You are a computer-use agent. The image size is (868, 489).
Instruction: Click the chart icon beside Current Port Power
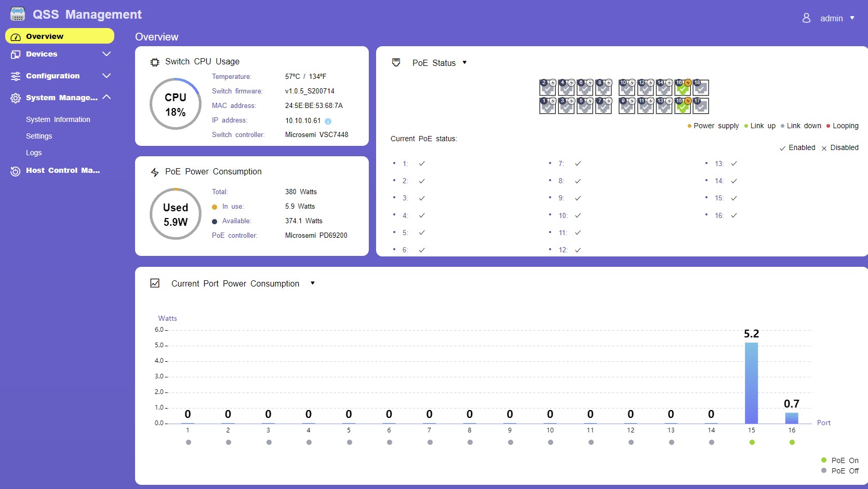[155, 283]
